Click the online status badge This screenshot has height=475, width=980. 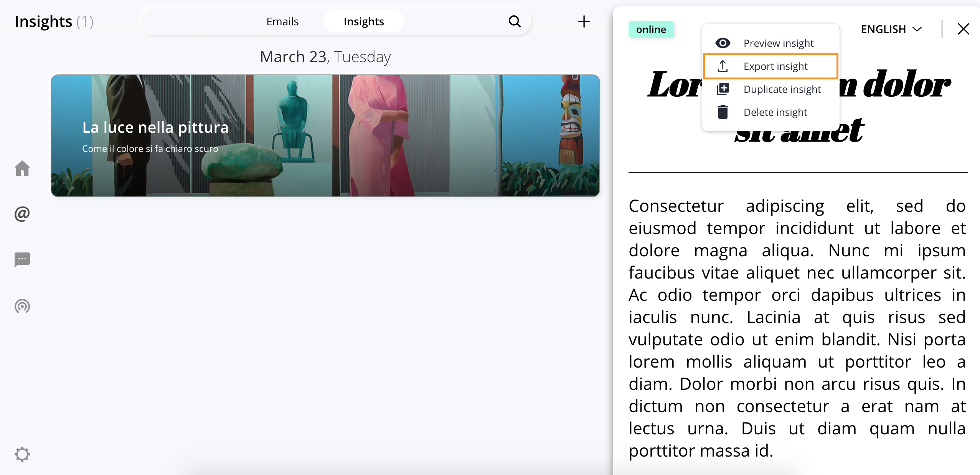pos(651,29)
